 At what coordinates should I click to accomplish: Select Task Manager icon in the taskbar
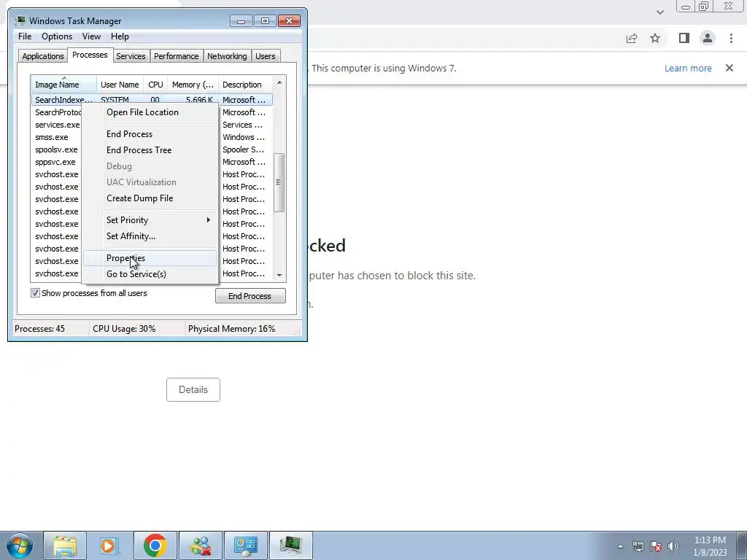point(290,545)
